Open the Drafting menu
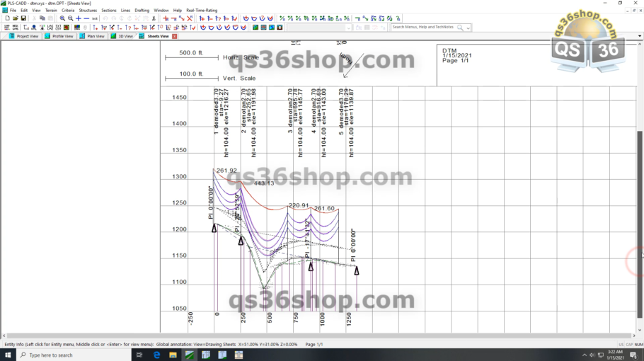Image resolution: width=644 pixels, height=361 pixels. 142,11
